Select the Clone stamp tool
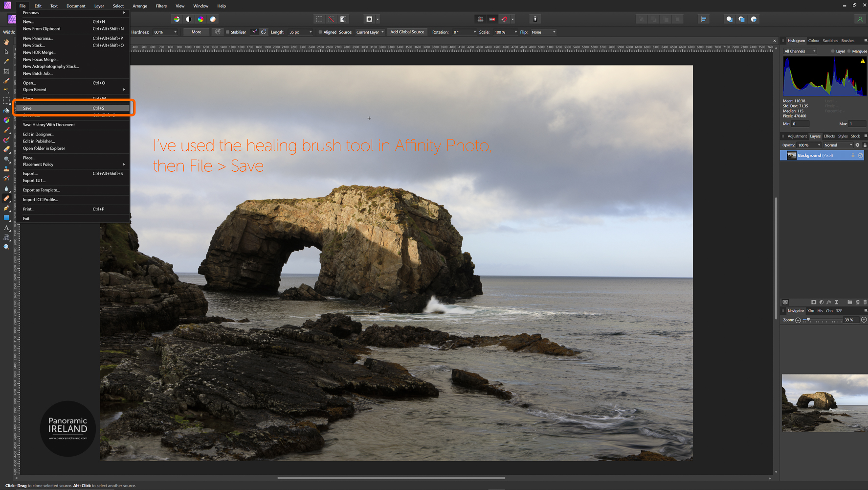This screenshot has height=490, width=868. point(6,169)
